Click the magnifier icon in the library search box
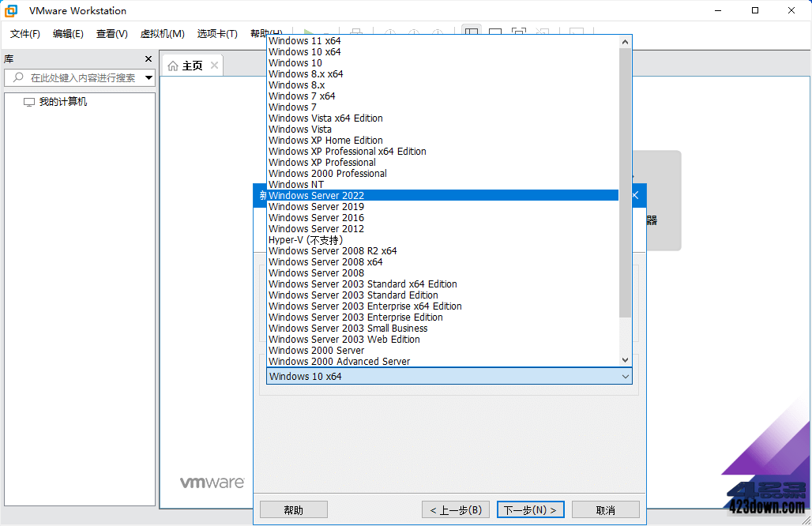 pyautogui.click(x=17, y=77)
